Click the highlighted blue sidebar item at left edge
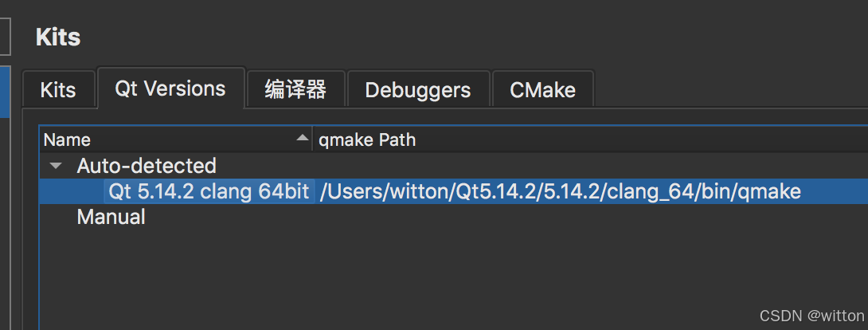Viewport: 868px width, 330px height. 4,92
